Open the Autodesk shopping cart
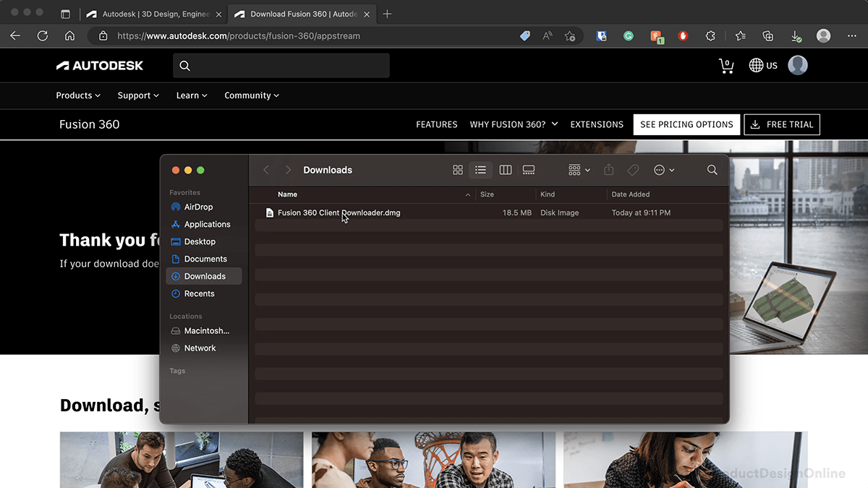 pos(726,66)
